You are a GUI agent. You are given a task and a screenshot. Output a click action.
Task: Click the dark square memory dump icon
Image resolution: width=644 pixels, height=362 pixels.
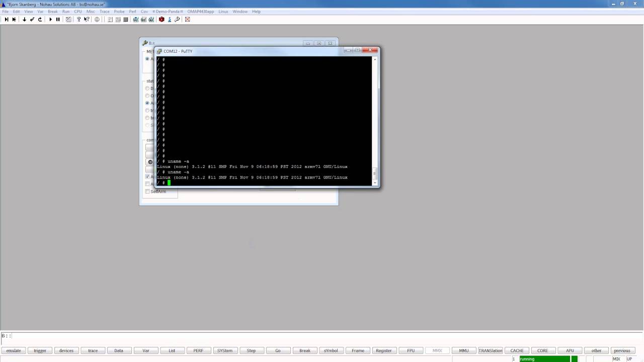pos(126,19)
